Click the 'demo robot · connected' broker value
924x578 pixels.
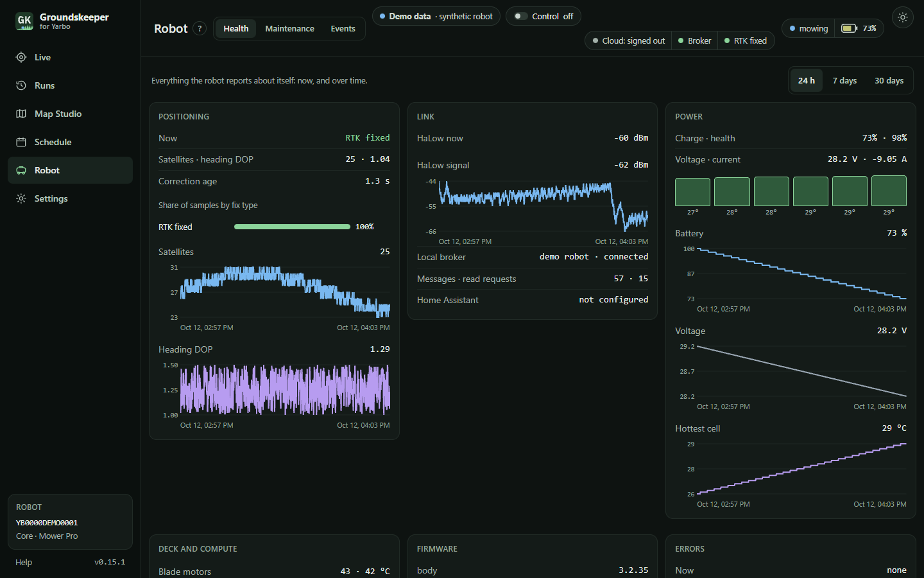594,257
